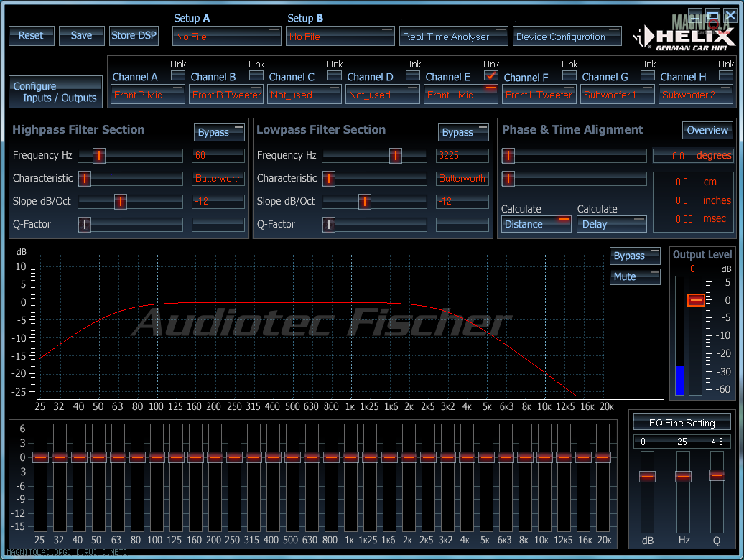Click lowpass Characteristic slider handle
The width and height of the screenshot is (744, 560).
click(x=329, y=179)
